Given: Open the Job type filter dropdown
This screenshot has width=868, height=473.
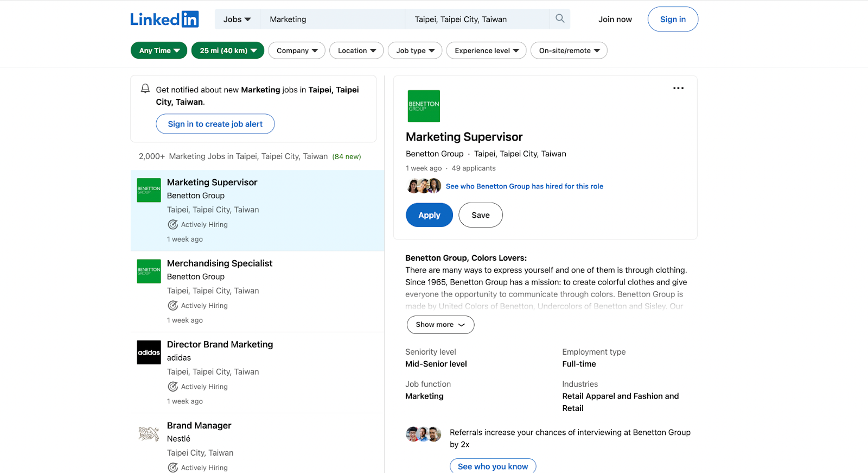Looking at the screenshot, I should click(x=415, y=51).
